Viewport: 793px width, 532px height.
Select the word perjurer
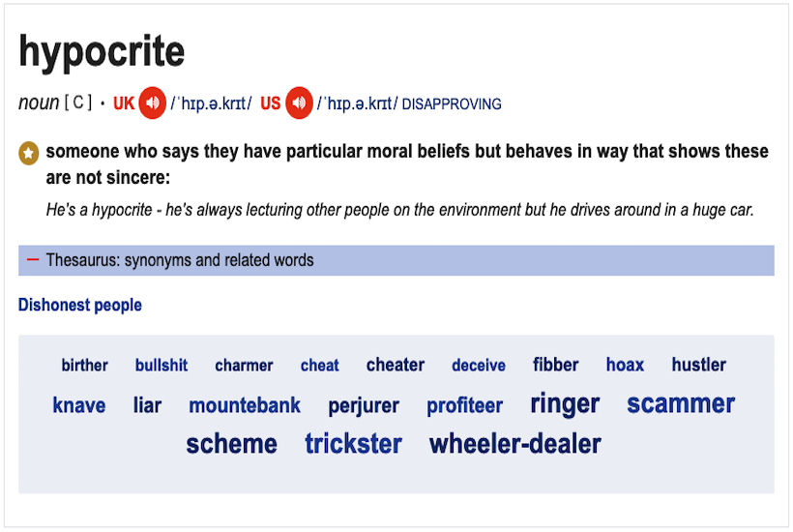click(x=364, y=406)
